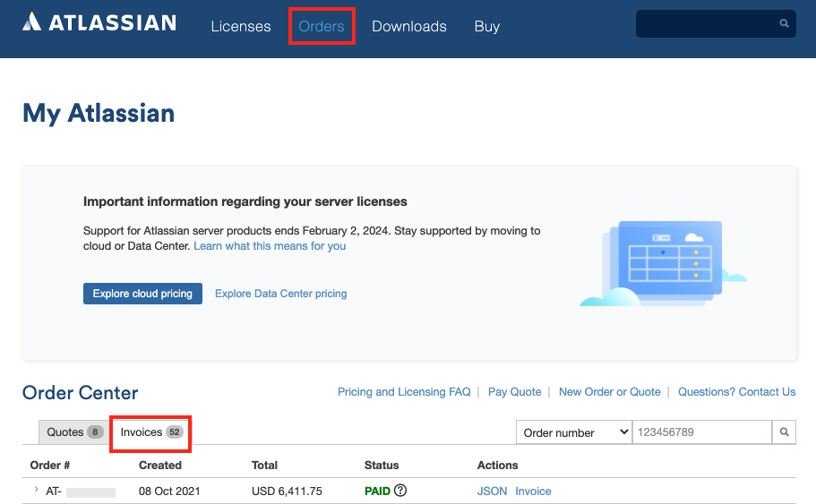Select the Buy menu item
The width and height of the screenshot is (816, 504).
[486, 26]
